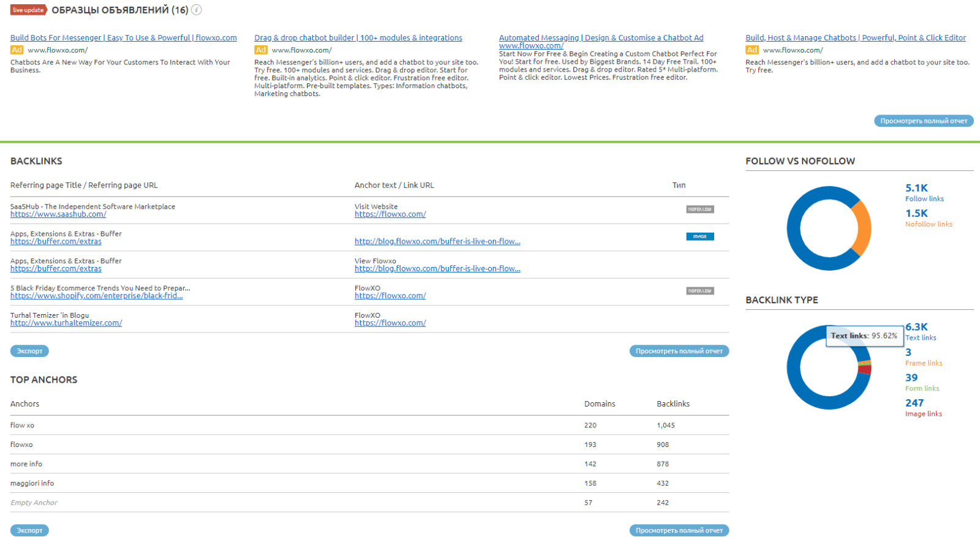Open the shopify.com enterprise black-frid link

pyautogui.click(x=96, y=296)
